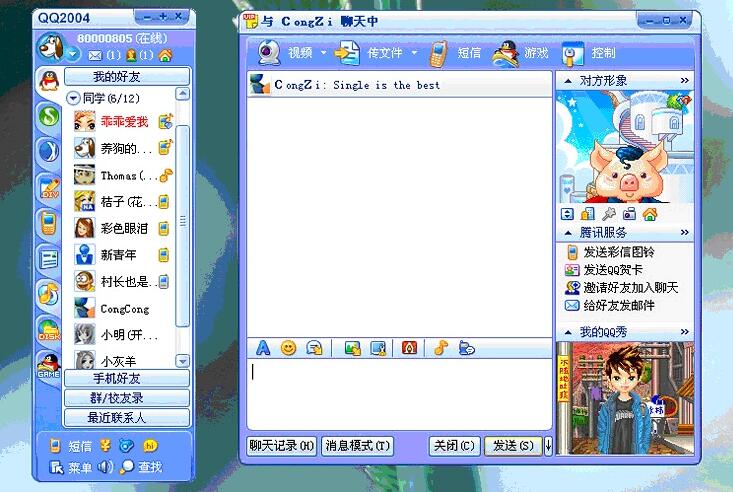Open 游戏 penguin games icon
Image resolution: width=733 pixels, height=492 pixels.
click(506, 53)
